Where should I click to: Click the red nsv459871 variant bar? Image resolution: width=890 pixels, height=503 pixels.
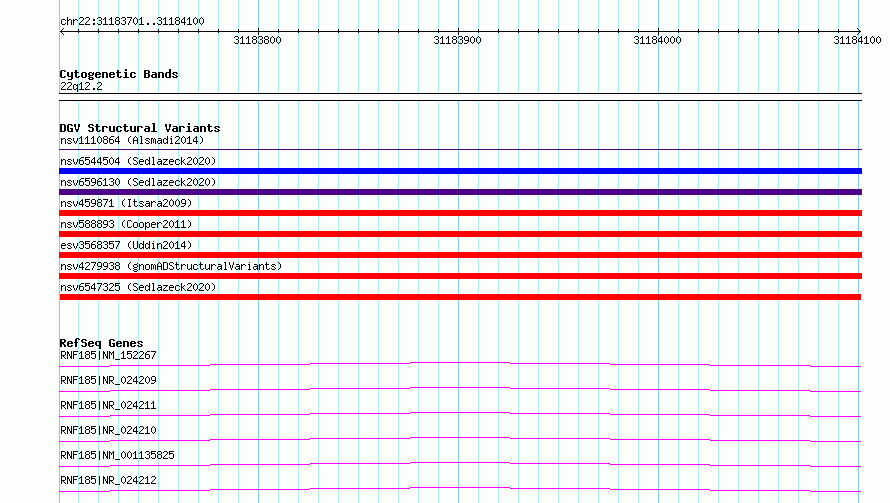[x=460, y=213]
